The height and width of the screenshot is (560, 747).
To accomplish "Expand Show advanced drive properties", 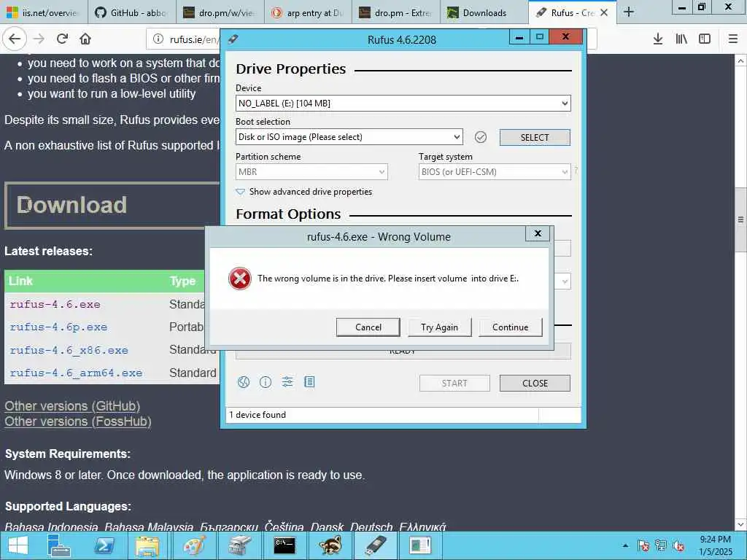I will (304, 192).
